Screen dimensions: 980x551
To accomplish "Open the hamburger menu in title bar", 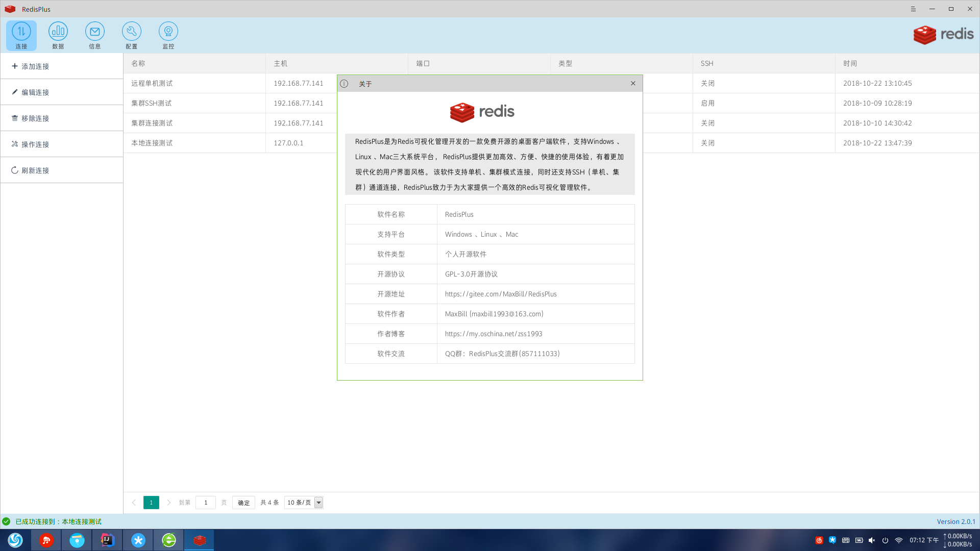I will pos(913,9).
